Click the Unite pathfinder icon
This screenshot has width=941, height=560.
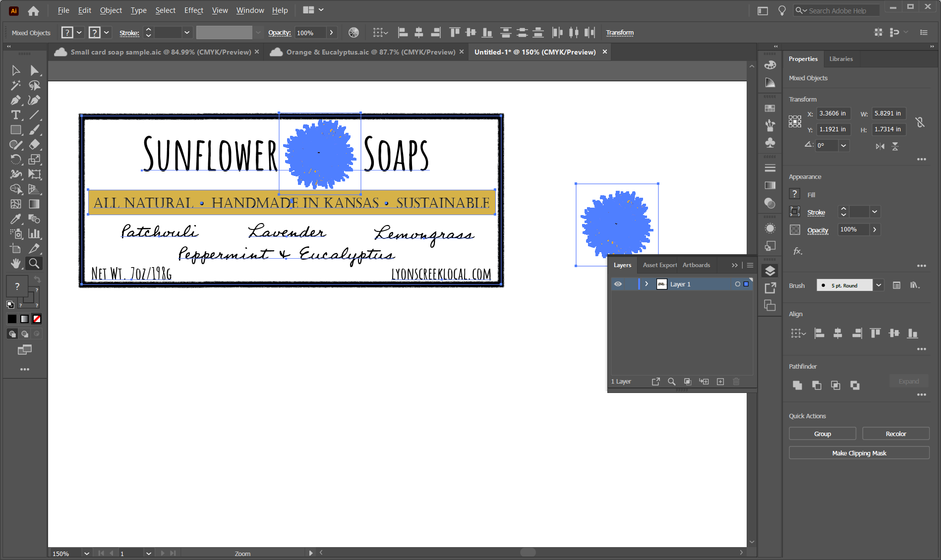pos(797,385)
